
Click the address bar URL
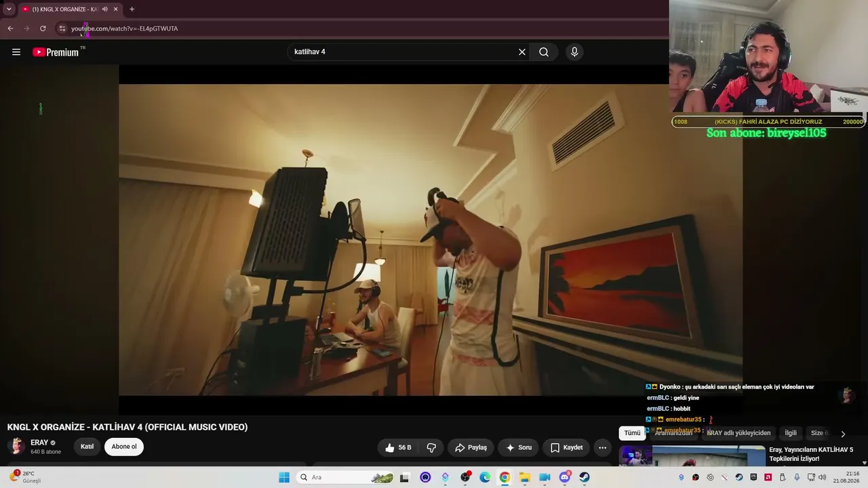click(125, 28)
